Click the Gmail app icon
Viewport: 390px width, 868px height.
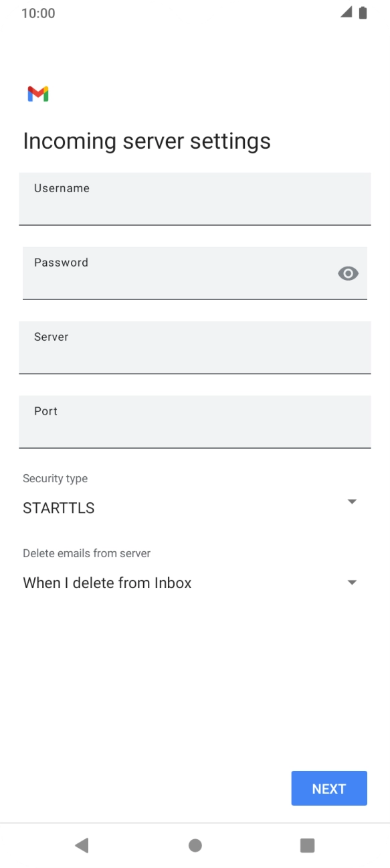click(x=38, y=93)
